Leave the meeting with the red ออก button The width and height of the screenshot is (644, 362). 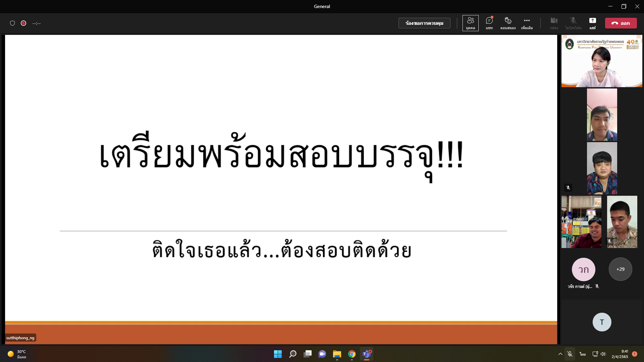[621, 23]
